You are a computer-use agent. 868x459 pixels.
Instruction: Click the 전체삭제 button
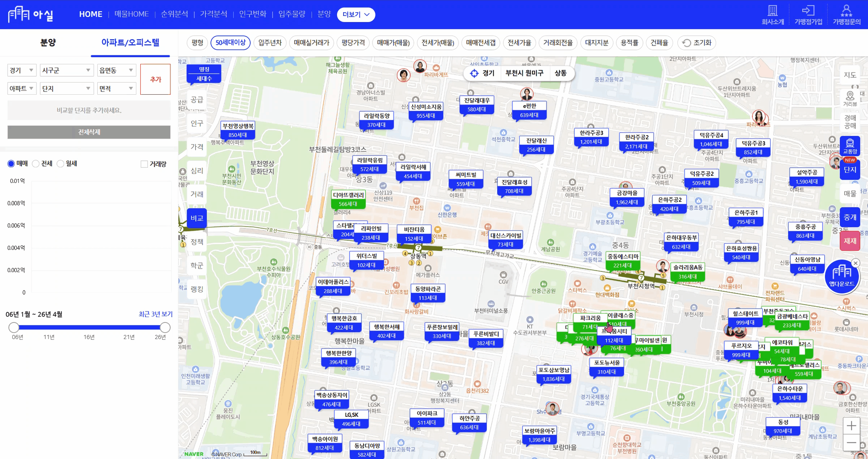(x=89, y=132)
